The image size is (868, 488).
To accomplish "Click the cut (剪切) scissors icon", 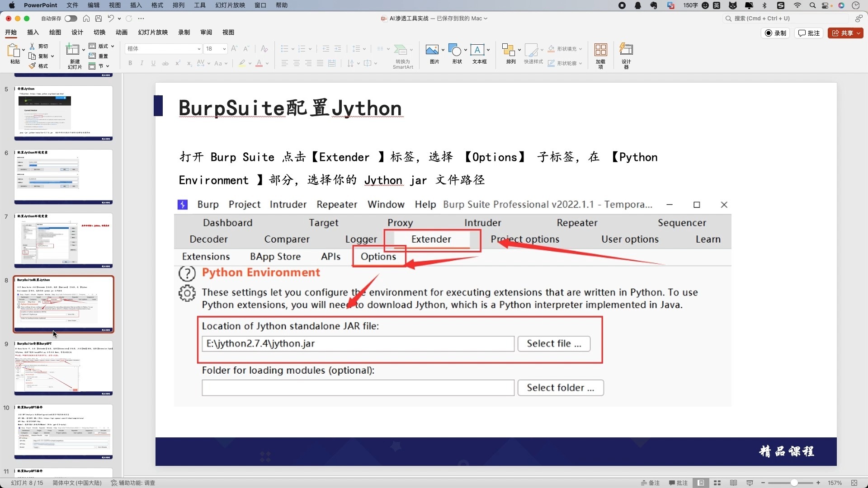I will pos(33,46).
